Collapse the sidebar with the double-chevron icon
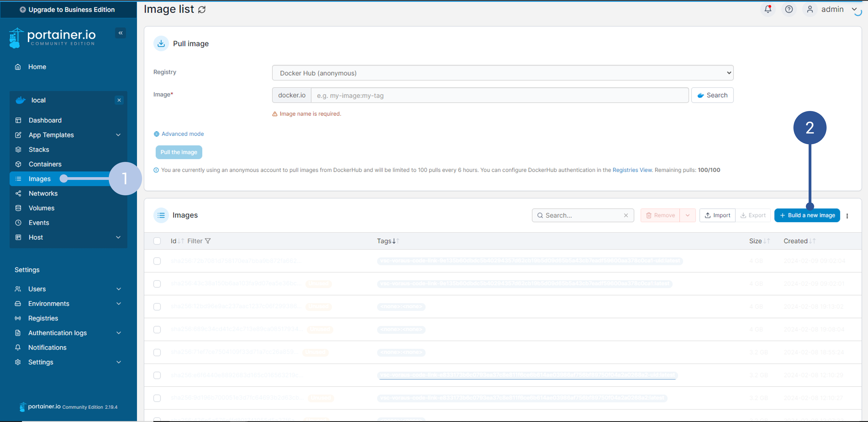Viewport: 868px width, 422px height. 120,33
